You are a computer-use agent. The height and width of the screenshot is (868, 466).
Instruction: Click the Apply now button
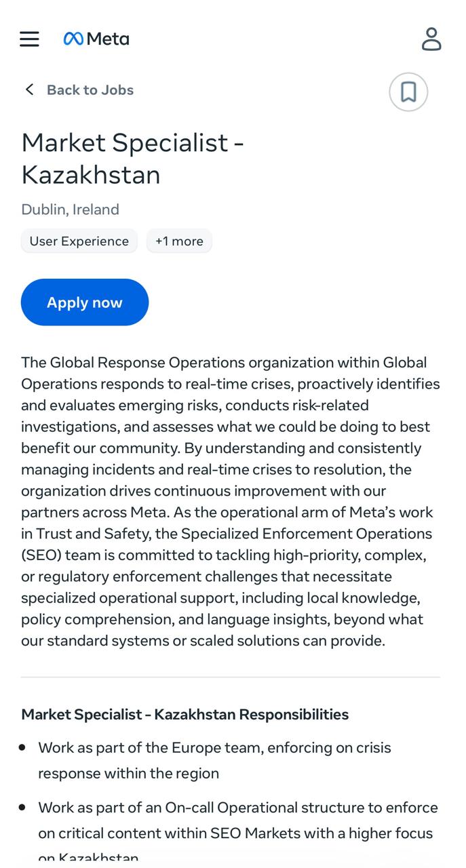[85, 302]
